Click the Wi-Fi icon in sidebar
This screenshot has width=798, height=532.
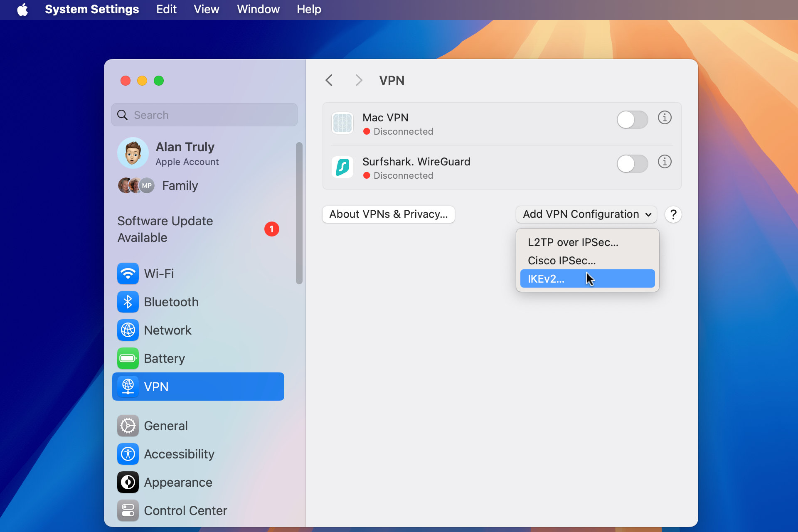[128, 273]
